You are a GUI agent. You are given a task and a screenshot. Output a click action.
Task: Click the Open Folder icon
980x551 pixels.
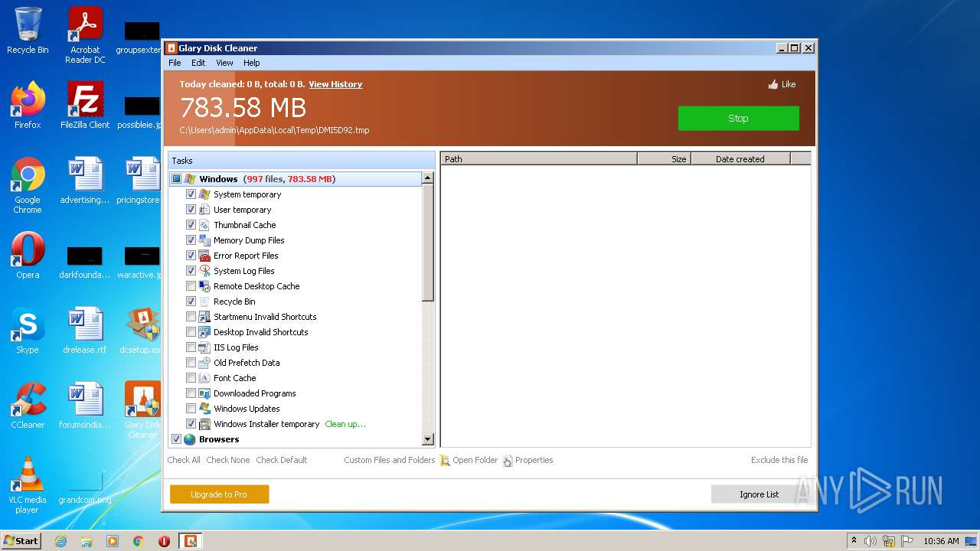445,461
